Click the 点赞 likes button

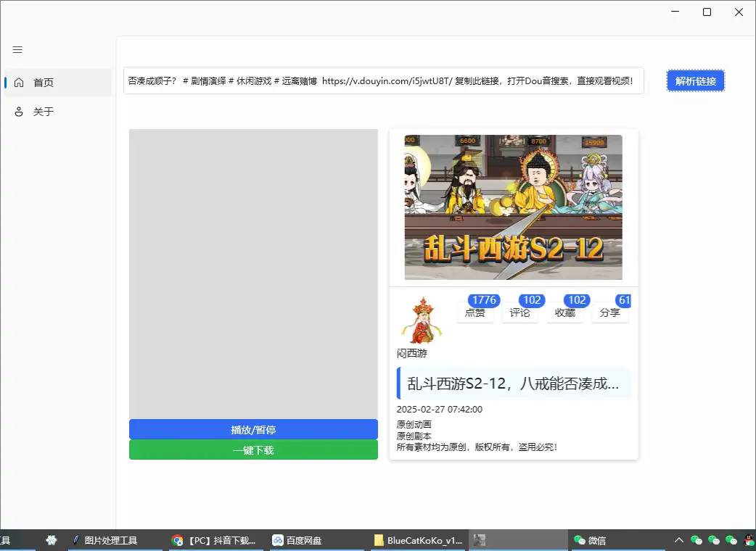coord(475,312)
